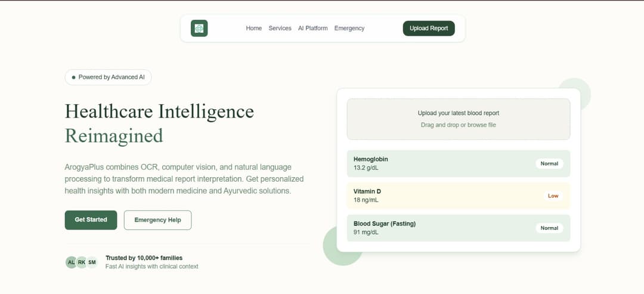This screenshot has width=644, height=294.
Task: Go to the Home menu item
Action: coord(253,28)
